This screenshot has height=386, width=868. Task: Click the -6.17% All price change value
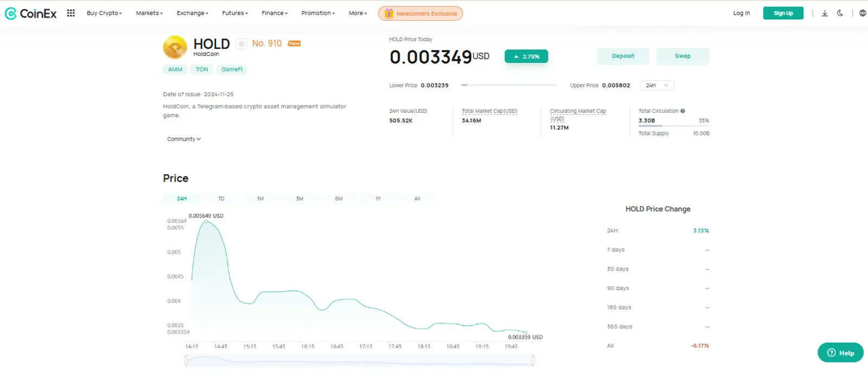pyautogui.click(x=700, y=346)
